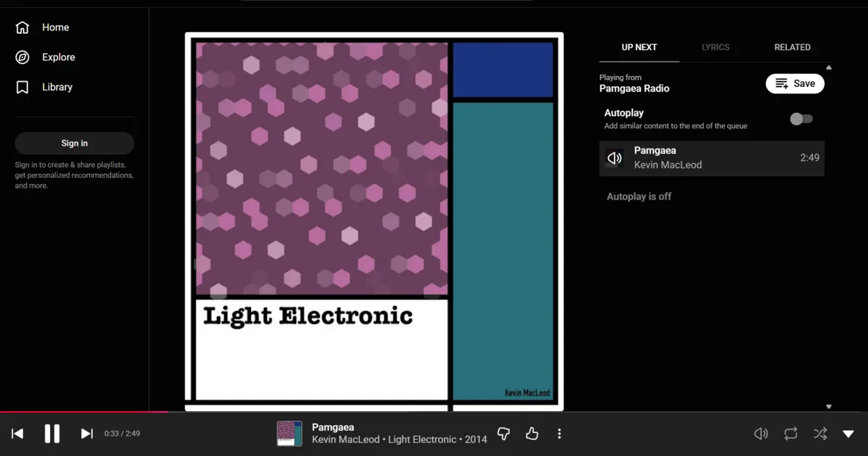Open the RELATED tab

[792, 47]
